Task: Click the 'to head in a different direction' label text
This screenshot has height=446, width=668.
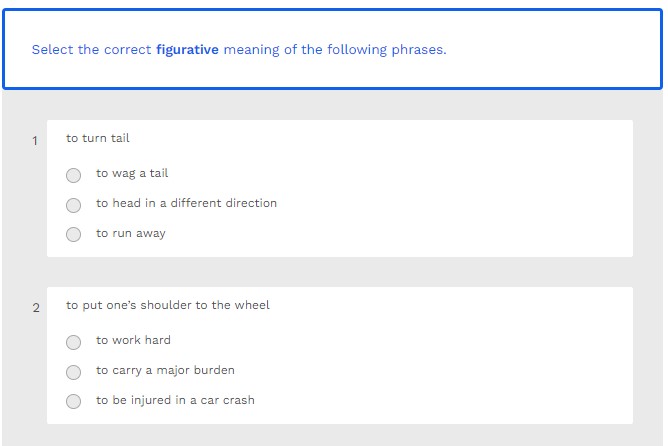Action: click(186, 203)
